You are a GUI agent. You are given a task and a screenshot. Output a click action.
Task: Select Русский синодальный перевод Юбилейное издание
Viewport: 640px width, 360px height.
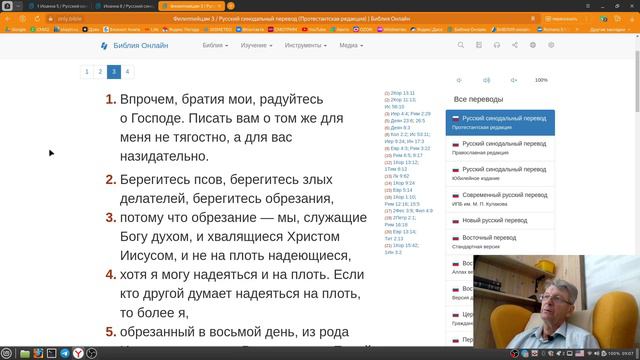coord(500,173)
